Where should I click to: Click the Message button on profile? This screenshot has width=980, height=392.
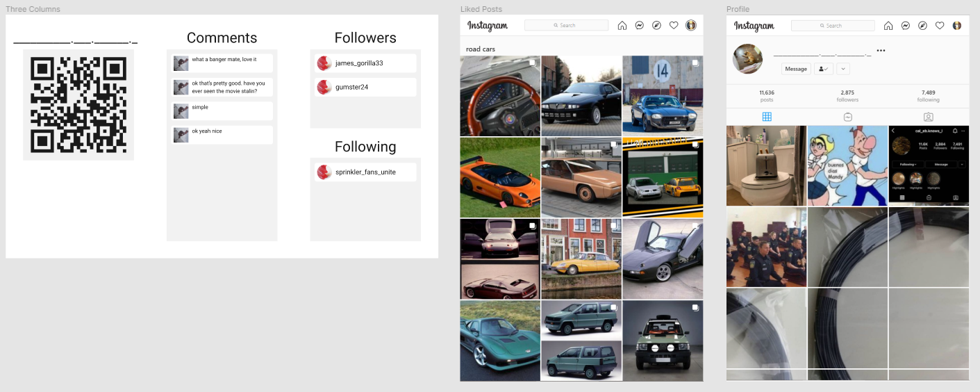click(x=796, y=69)
